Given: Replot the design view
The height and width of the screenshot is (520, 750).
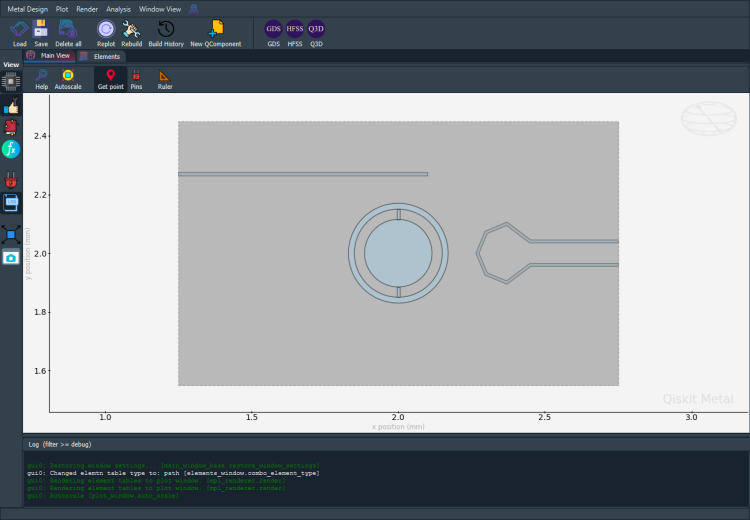Looking at the screenshot, I should coord(106,33).
